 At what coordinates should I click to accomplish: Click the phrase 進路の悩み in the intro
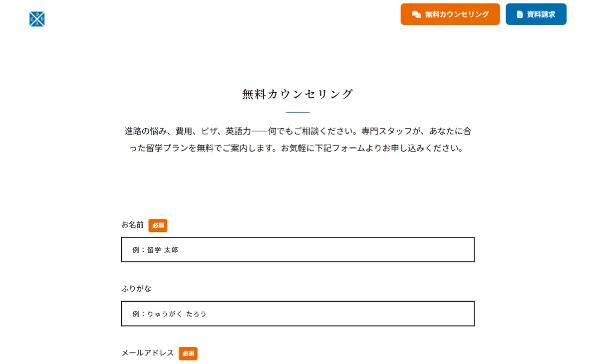tap(145, 132)
